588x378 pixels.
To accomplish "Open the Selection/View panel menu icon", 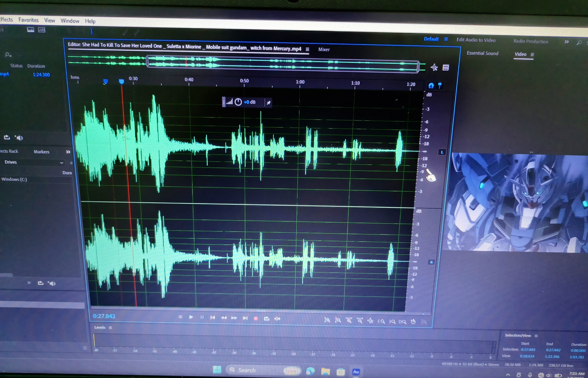I will tap(536, 336).
